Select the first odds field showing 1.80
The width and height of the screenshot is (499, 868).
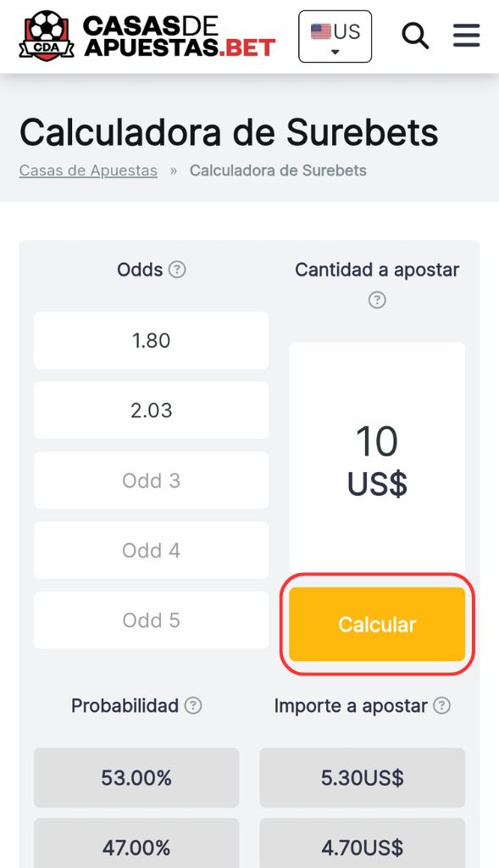151,341
